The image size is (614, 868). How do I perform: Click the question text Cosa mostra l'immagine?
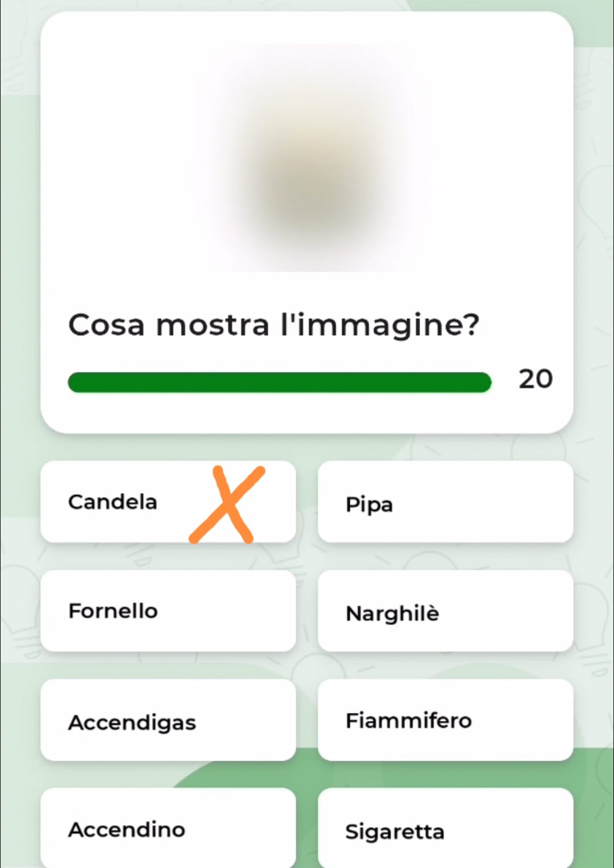[x=273, y=325]
